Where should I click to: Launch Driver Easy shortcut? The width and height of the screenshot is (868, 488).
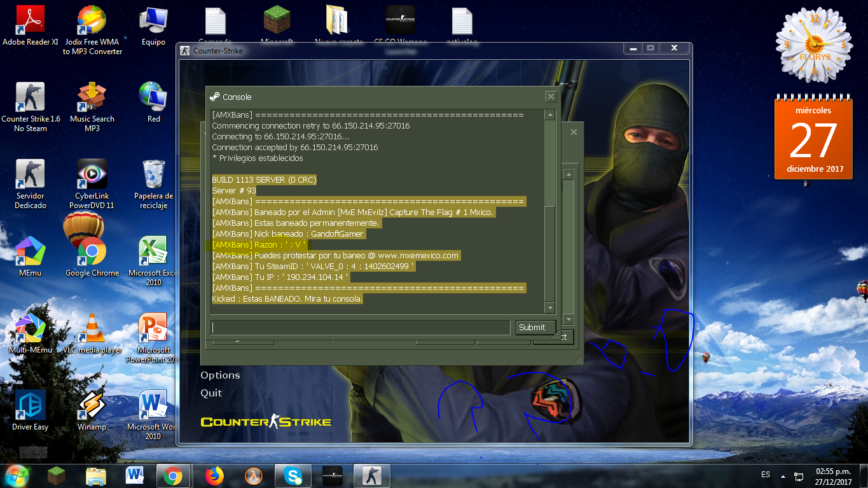31,411
